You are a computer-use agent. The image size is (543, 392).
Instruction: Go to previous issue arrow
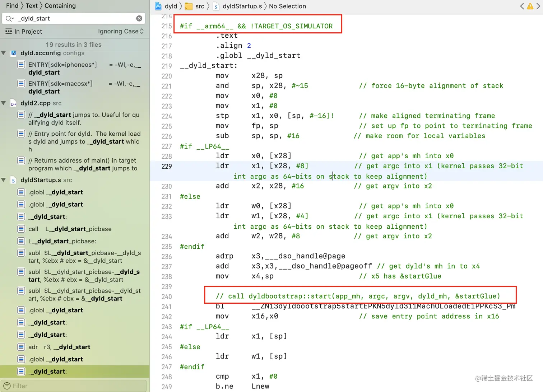point(522,6)
